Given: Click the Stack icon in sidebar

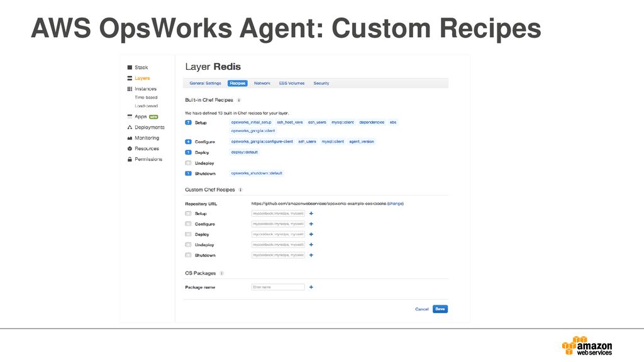Looking at the screenshot, I should tap(130, 67).
